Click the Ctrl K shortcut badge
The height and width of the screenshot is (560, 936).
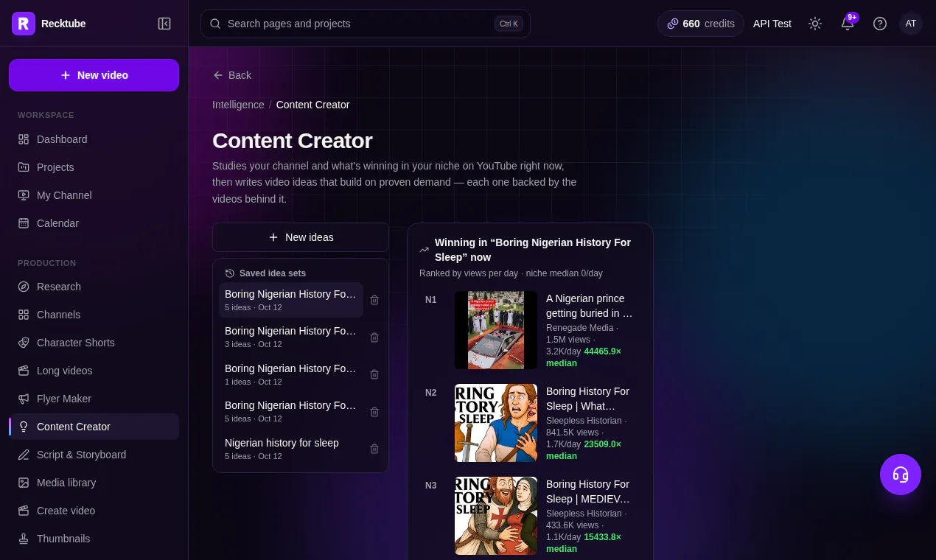509,24
